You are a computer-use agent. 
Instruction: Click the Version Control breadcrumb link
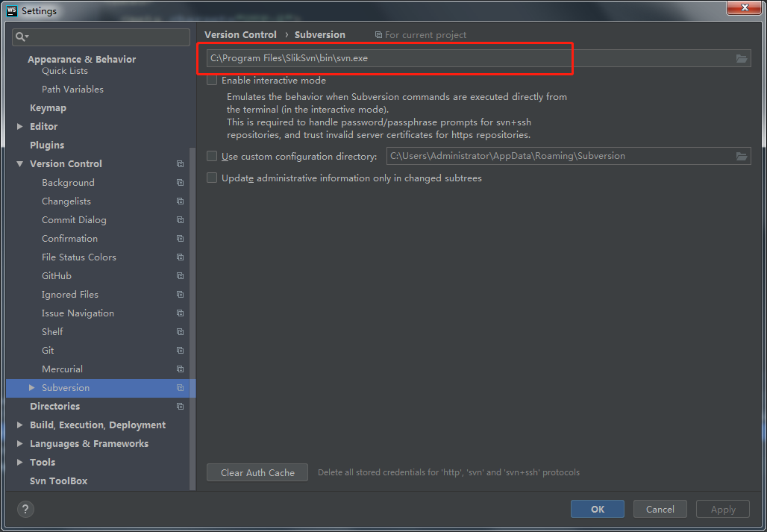(x=240, y=34)
